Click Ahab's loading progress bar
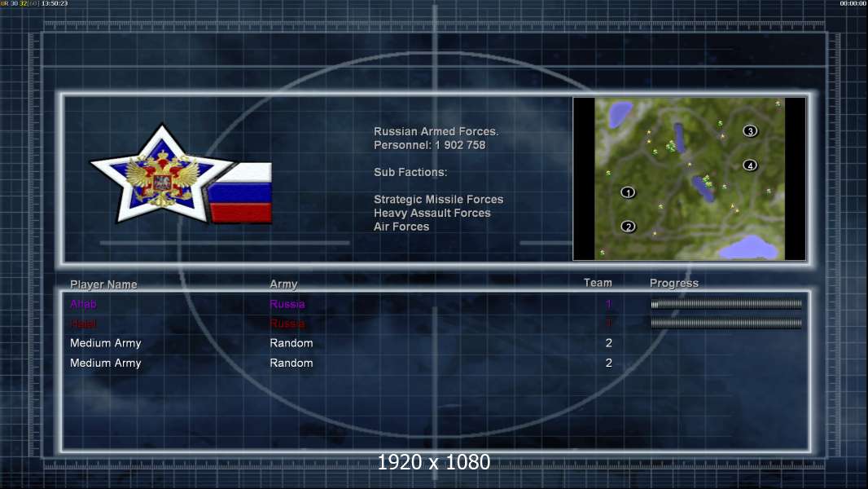 click(x=726, y=303)
